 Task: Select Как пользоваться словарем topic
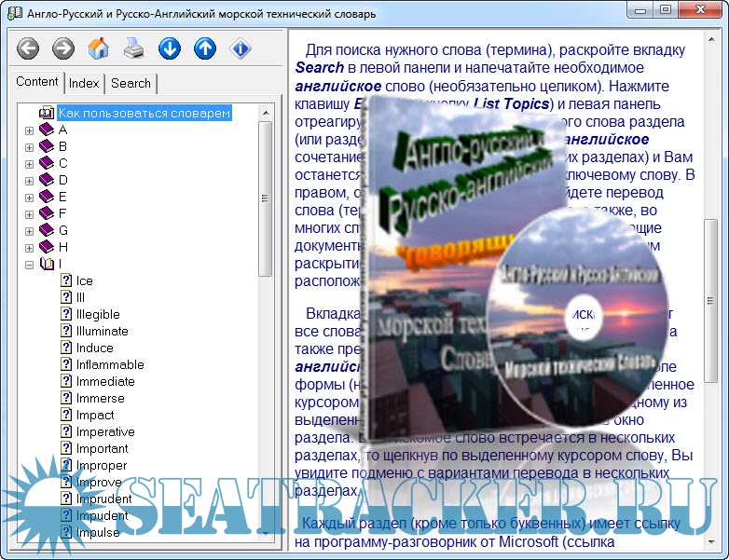(x=144, y=113)
